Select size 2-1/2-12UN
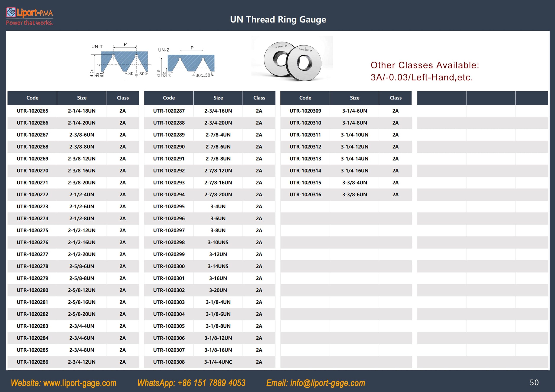Screen dimensions: 555x392 click(x=82, y=230)
